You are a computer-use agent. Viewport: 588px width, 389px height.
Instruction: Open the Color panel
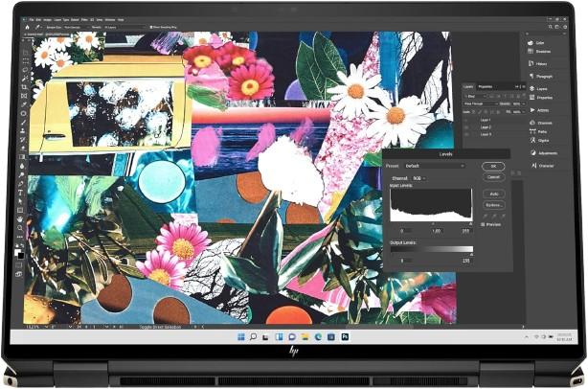click(x=536, y=43)
